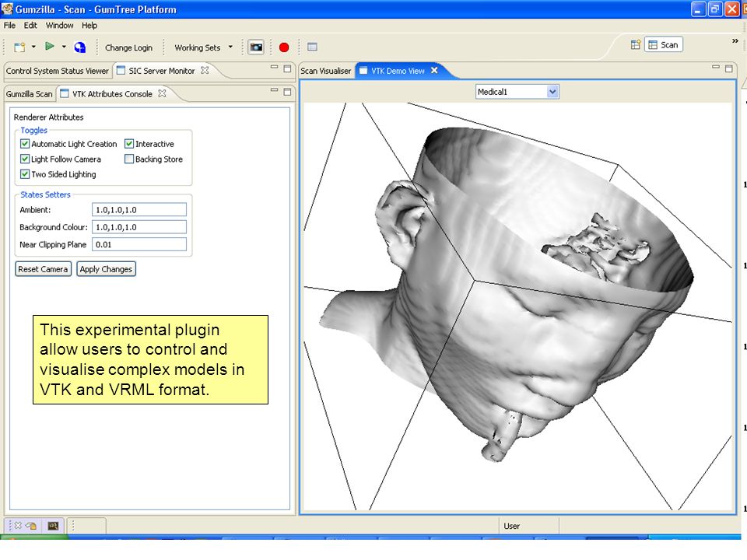Image resolution: width=747 pixels, height=560 pixels.
Task: Toggle Light Follow Camera checkbox
Action: point(25,159)
